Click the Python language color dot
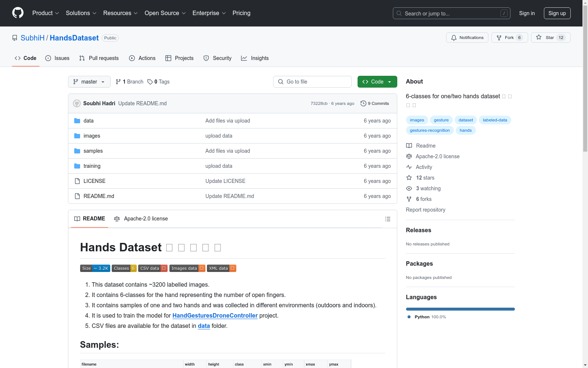 (409, 317)
